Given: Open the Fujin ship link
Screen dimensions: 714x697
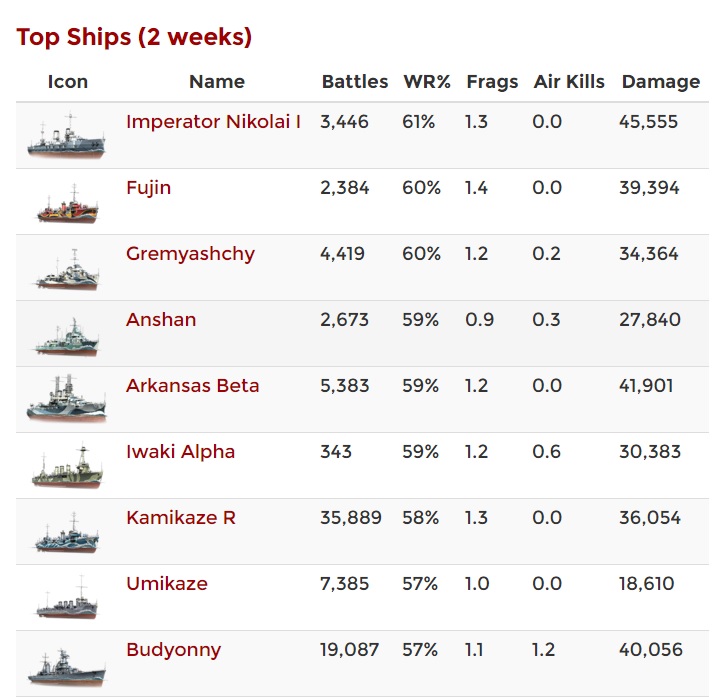Looking at the screenshot, I should [x=148, y=188].
